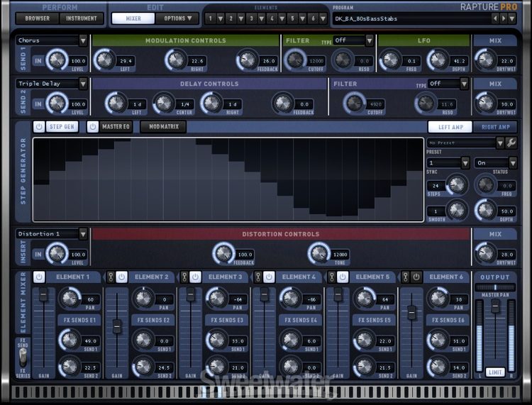The image size is (532, 405).
Task: Toggle Element 3 power button
Action: coord(195,277)
